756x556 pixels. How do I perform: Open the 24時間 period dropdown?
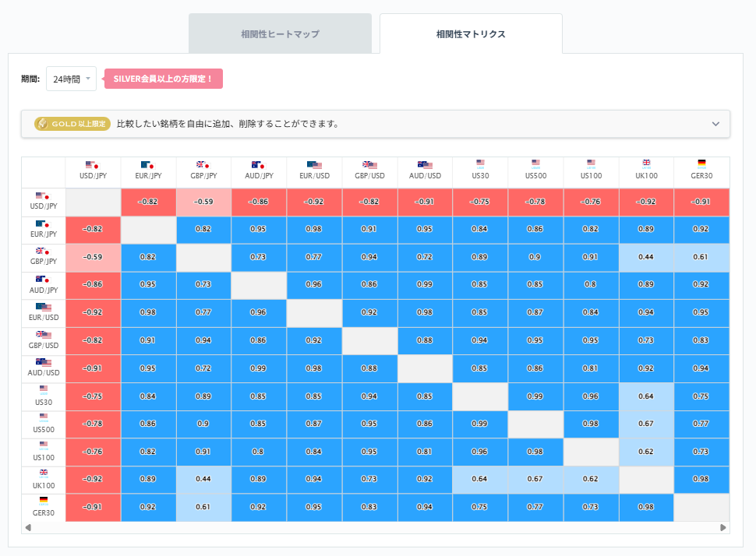click(x=71, y=79)
